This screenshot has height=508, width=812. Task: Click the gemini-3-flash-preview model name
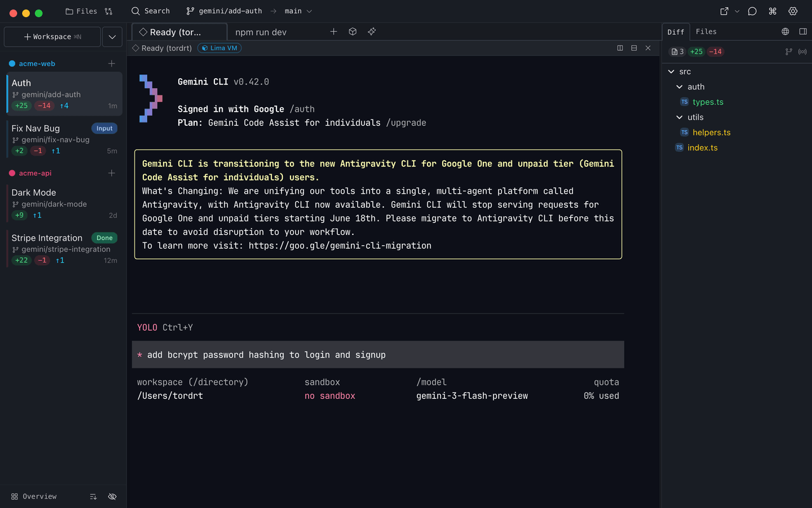pyautogui.click(x=472, y=396)
